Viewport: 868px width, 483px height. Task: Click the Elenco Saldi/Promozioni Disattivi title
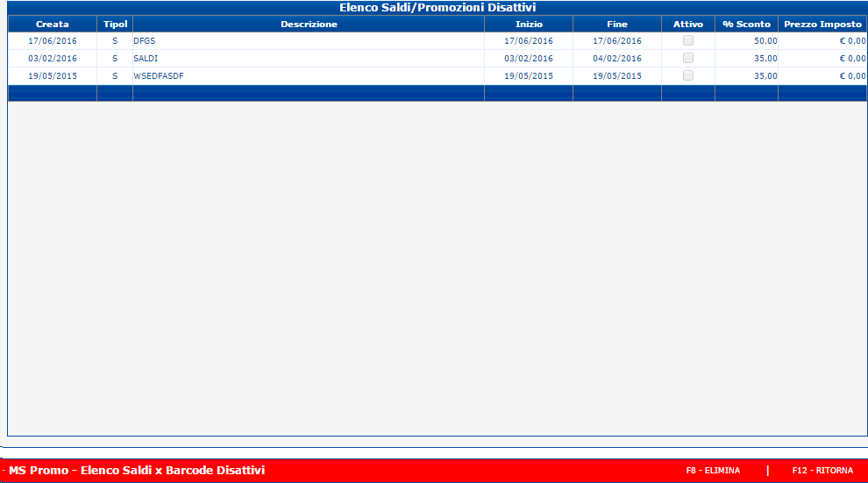[x=438, y=8]
